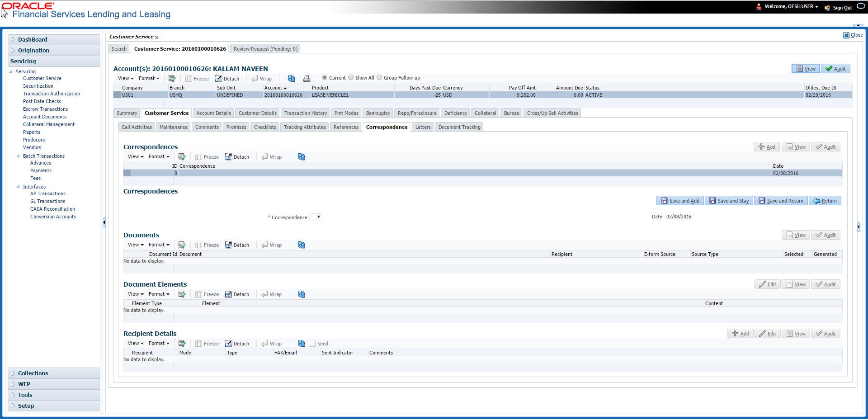Refresh the Document Elements table
The height and width of the screenshot is (420, 868).
pyautogui.click(x=301, y=294)
